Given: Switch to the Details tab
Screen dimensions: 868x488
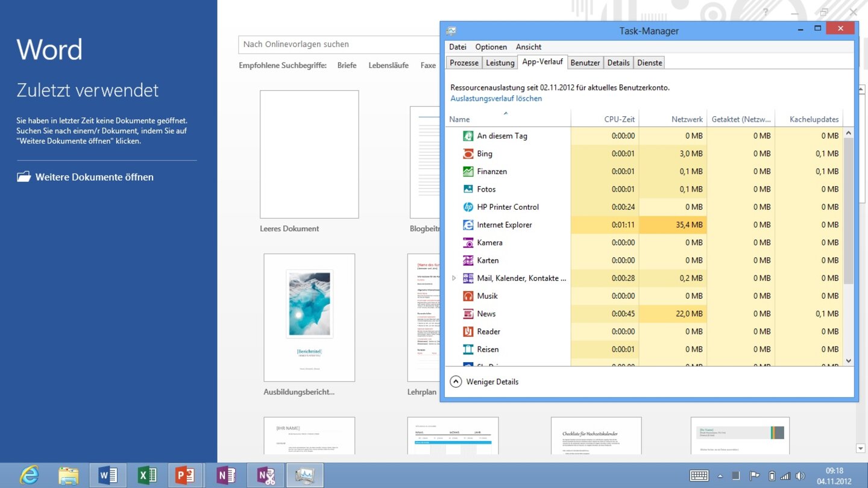Looking at the screenshot, I should tap(618, 63).
